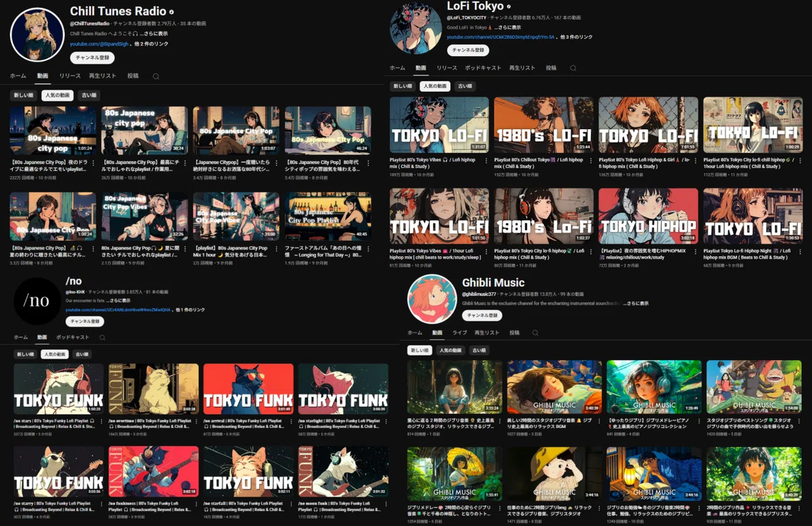Open ポッドキャスト tab on LoFi Tokyo
812x526 pixels.
click(x=483, y=68)
